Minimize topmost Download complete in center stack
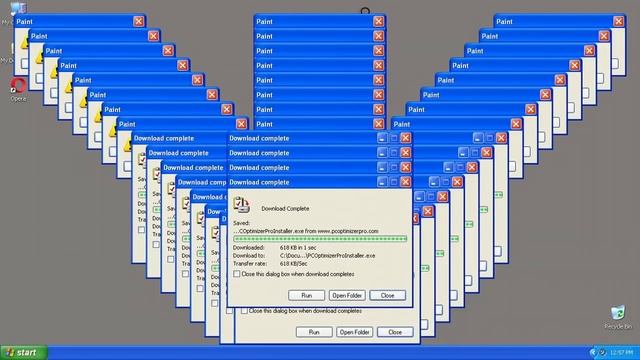The image size is (640, 360). coord(382,138)
